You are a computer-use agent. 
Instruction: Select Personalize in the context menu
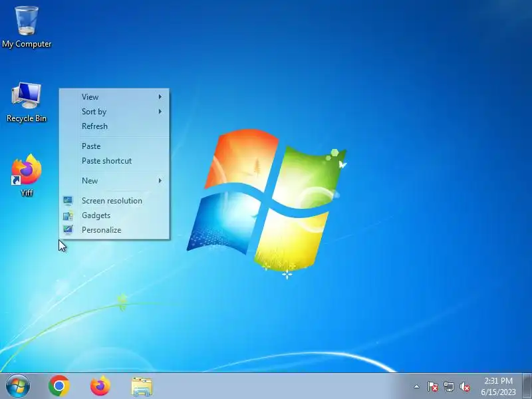coord(115,230)
